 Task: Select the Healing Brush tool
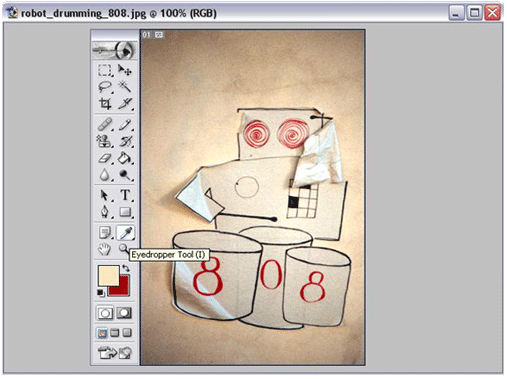105,125
